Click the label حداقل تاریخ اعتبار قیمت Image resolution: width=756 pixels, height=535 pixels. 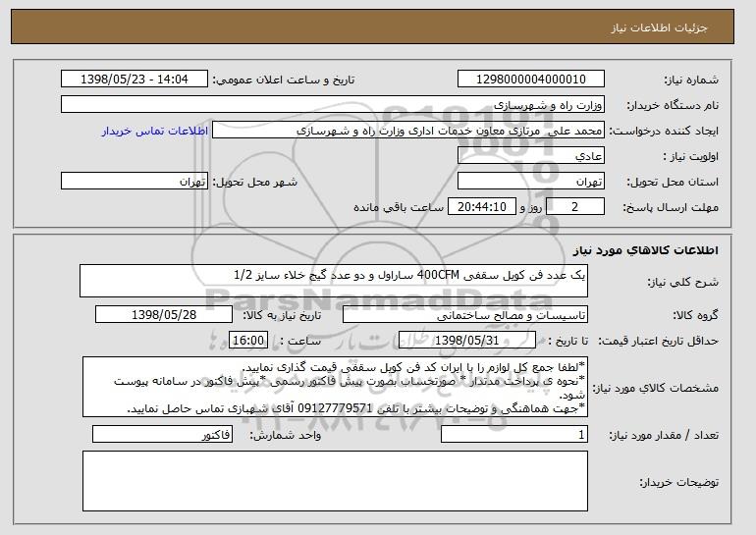point(658,342)
